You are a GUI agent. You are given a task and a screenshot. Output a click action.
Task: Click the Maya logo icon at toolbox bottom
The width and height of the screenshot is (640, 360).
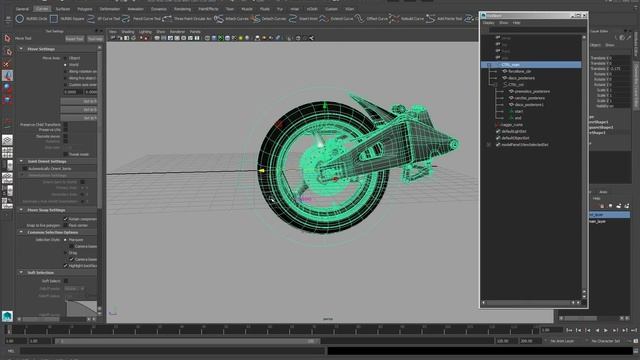(7, 316)
